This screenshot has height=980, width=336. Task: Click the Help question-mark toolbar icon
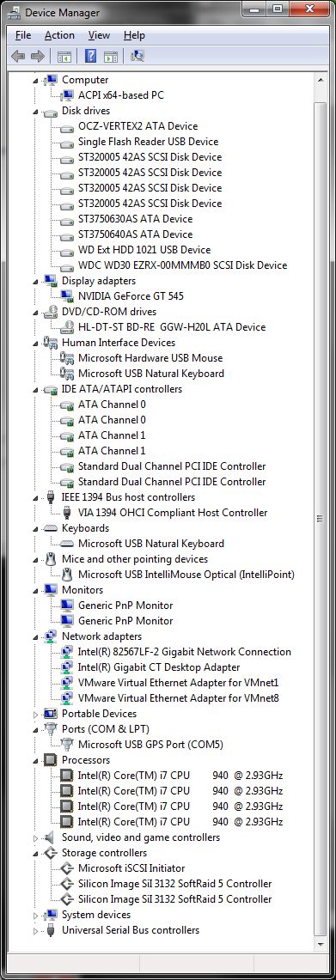click(x=91, y=56)
